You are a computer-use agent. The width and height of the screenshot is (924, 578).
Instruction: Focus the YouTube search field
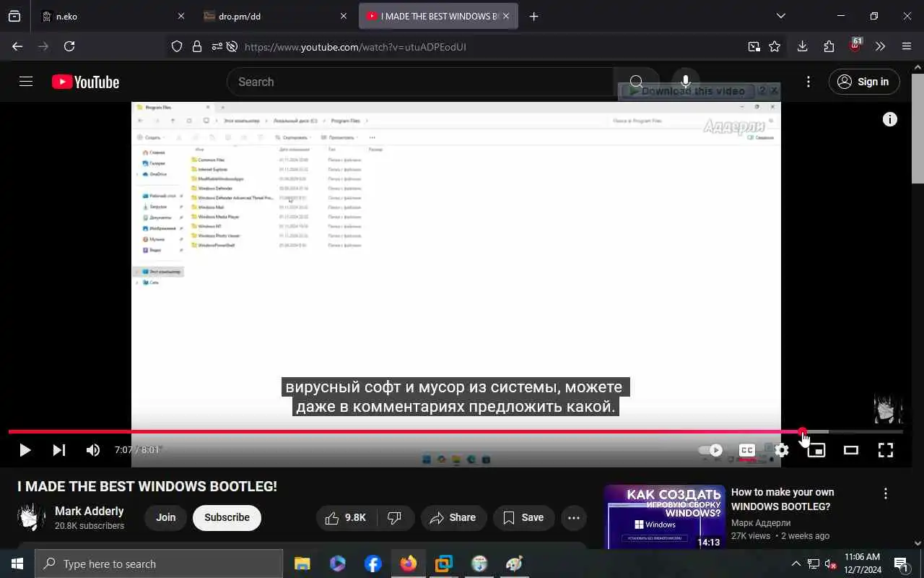point(420,82)
